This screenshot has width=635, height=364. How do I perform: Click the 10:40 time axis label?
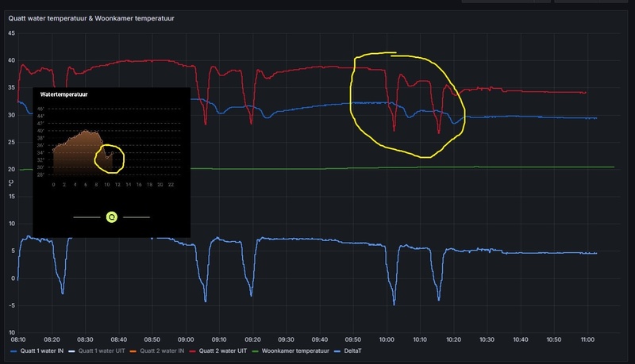[521, 339]
